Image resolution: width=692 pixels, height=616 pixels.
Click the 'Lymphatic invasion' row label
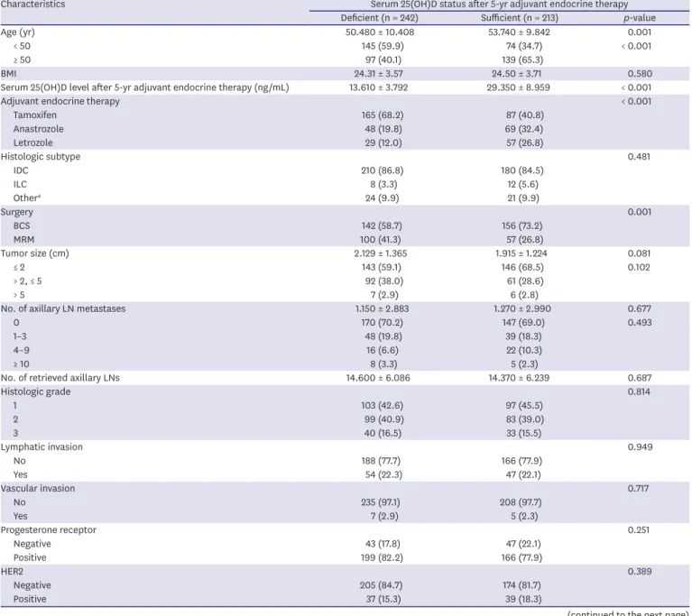coord(42,447)
